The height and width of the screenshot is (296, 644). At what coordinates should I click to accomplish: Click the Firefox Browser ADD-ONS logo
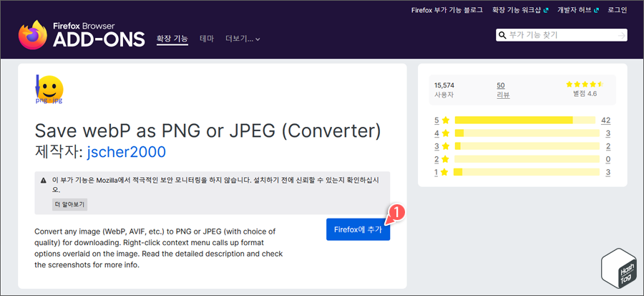tap(82, 35)
